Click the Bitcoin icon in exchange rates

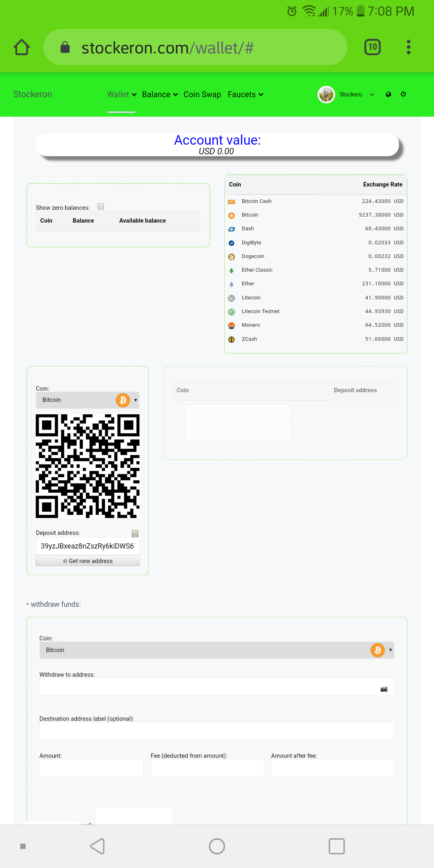point(231,215)
